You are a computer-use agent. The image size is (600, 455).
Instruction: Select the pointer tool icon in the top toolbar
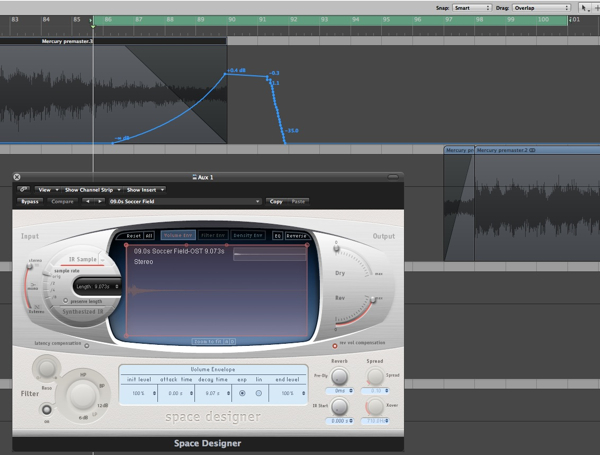(x=584, y=8)
